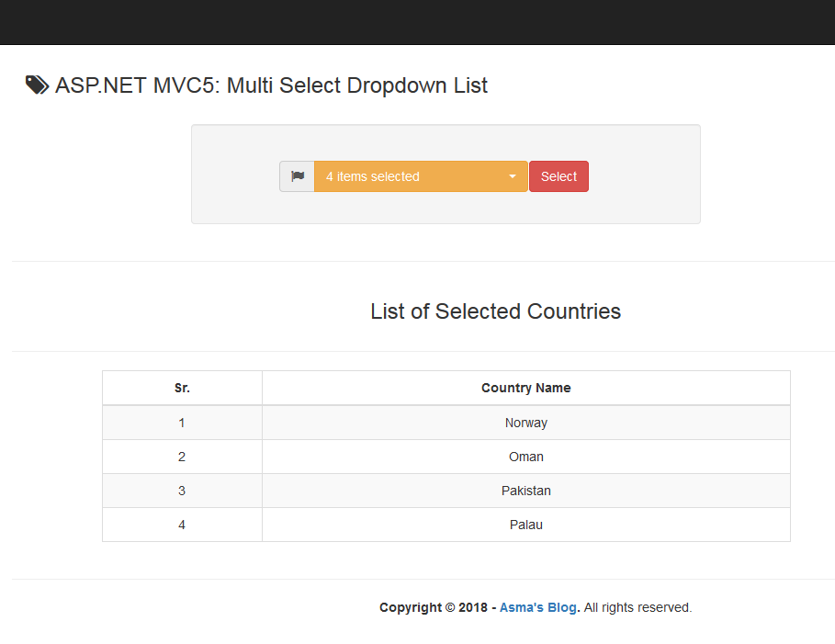Click serial number 1 in the table
Viewport: 835px width, 644px height.
point(182,423)
